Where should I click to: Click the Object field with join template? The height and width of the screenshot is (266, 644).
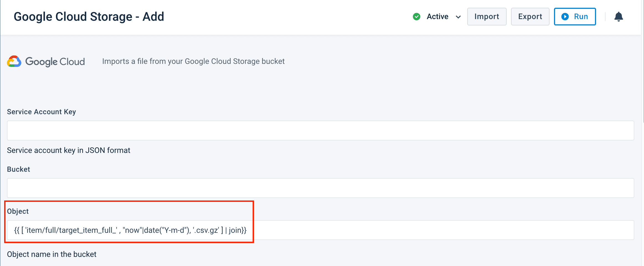(x=320, y=230)
